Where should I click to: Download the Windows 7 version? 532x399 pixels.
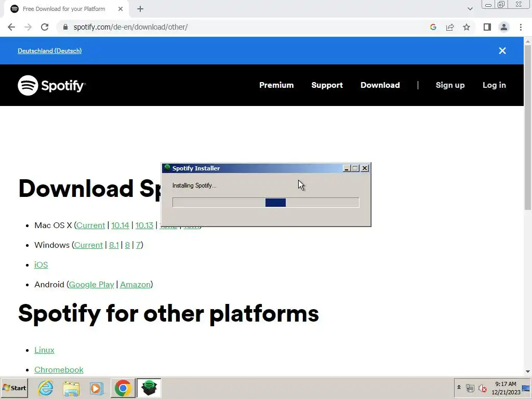click(138, 245)
